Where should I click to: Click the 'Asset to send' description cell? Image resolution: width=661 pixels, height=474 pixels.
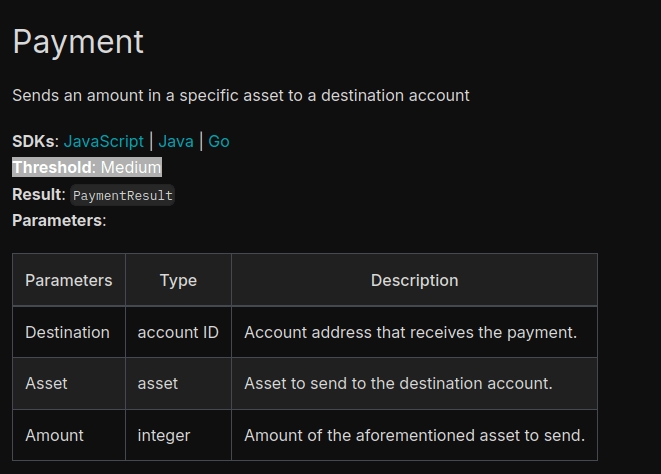point(398,383)
